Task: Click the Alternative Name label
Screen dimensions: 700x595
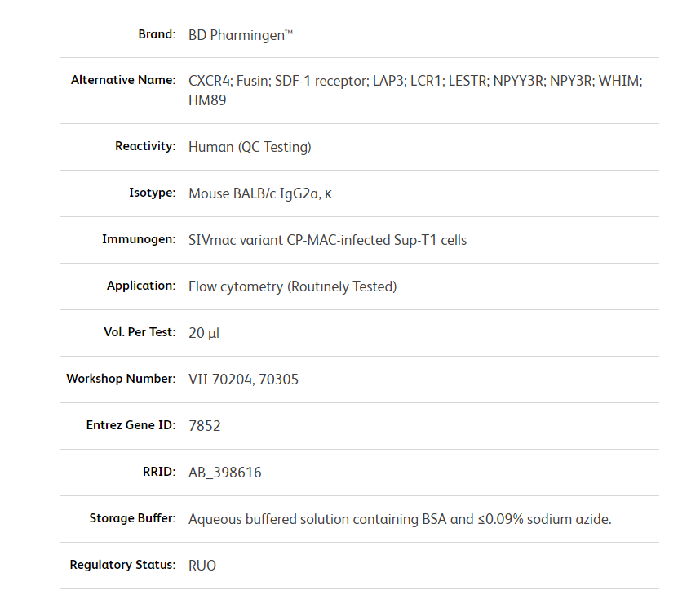Action: click(x=123, y=80)
